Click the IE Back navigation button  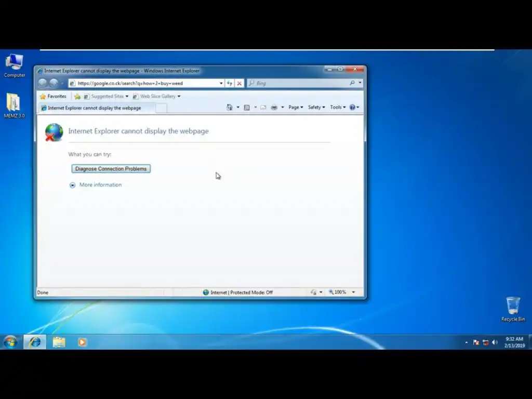pos(43,83)
